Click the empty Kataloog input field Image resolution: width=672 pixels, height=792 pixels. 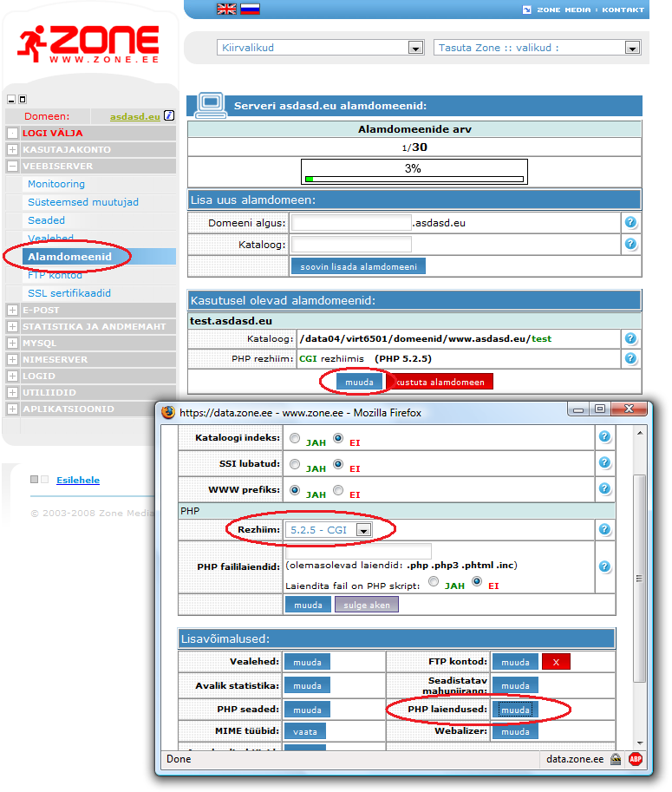coord(351,245)
